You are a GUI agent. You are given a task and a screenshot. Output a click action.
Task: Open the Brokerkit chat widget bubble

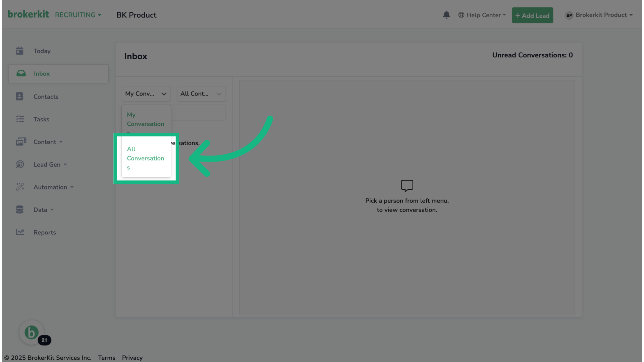[x=32, y=333]
